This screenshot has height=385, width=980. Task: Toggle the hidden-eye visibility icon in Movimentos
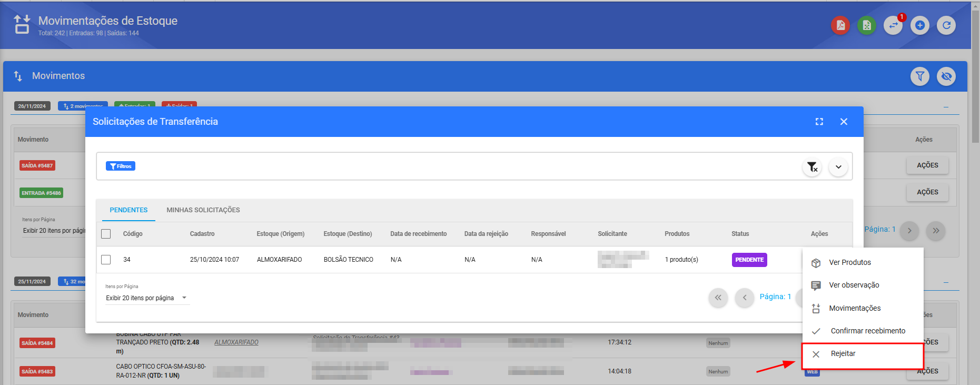(x=946, y=76)
